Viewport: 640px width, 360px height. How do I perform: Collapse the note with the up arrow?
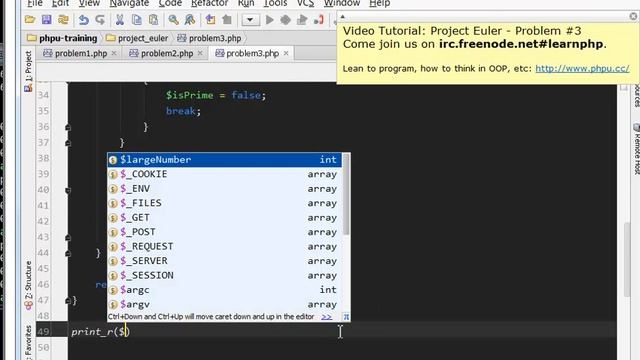tap(343, 16)
